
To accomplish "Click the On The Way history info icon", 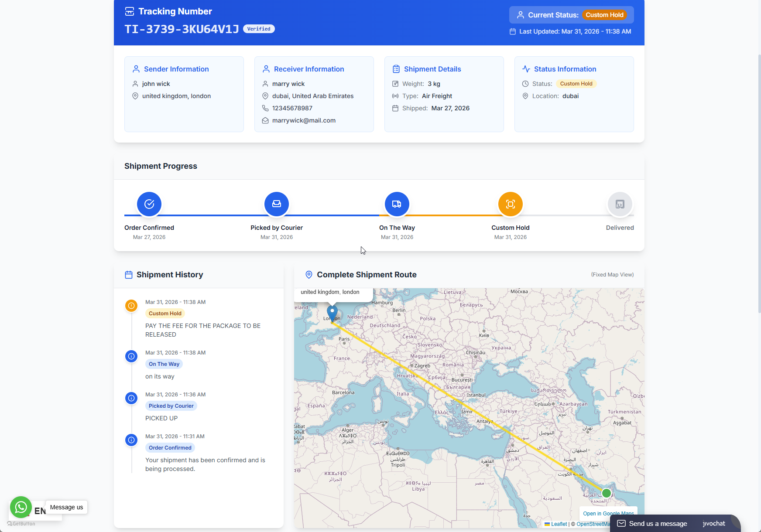I will pos(131,356).
